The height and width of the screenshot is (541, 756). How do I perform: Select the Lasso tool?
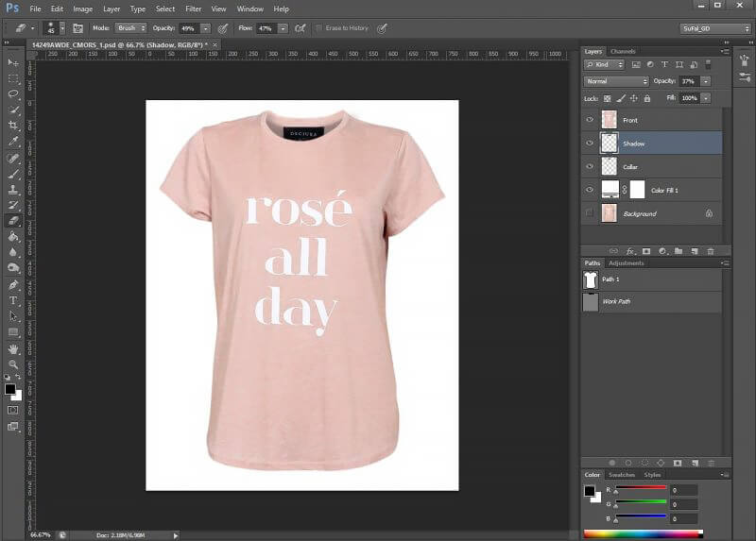click(13, 93)
